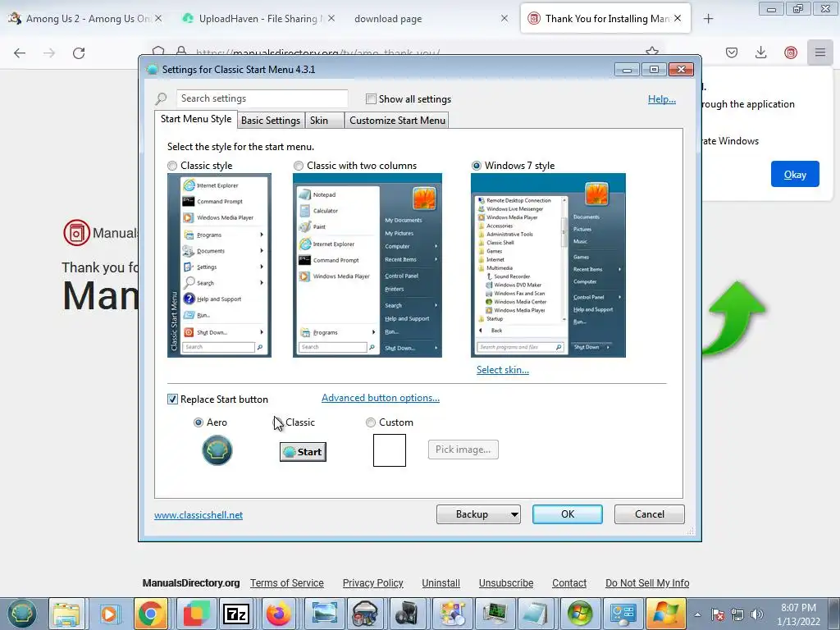Click the Windows 7 style preview image

[548, 265]
